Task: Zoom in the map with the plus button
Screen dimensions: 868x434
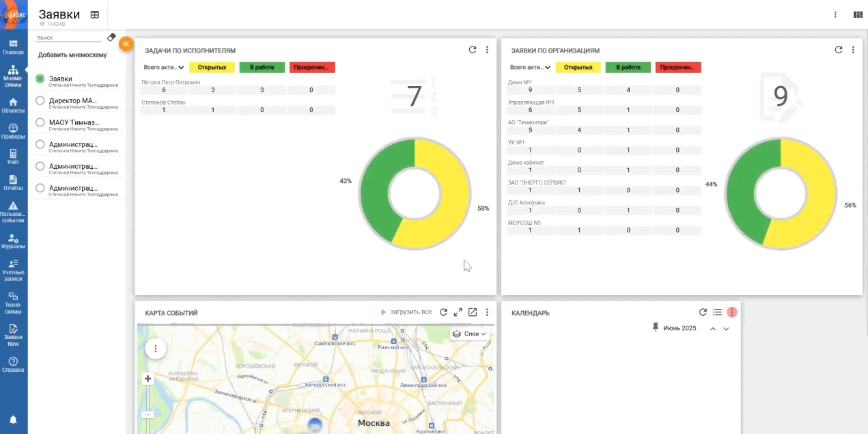Action: tap(148, 379)
